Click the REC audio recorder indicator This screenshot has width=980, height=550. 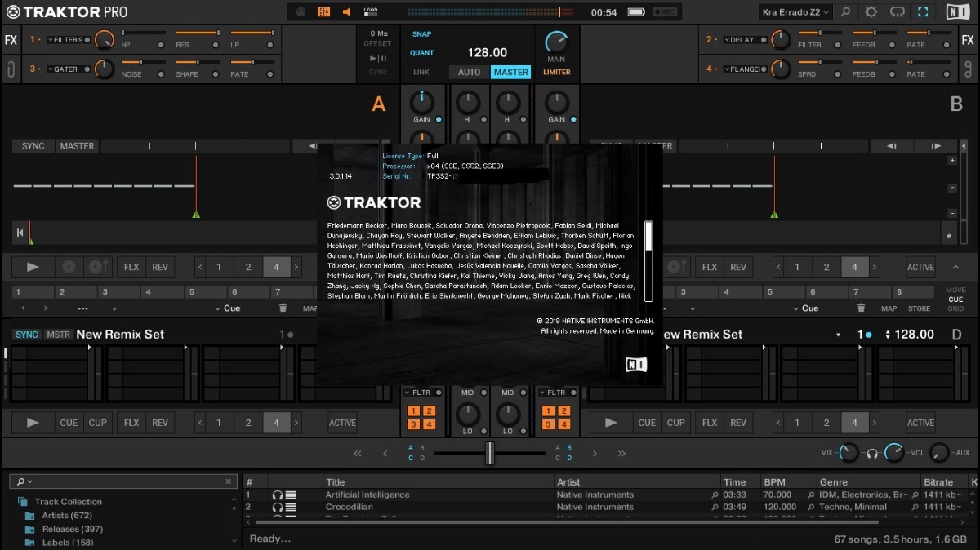point(666,12)
